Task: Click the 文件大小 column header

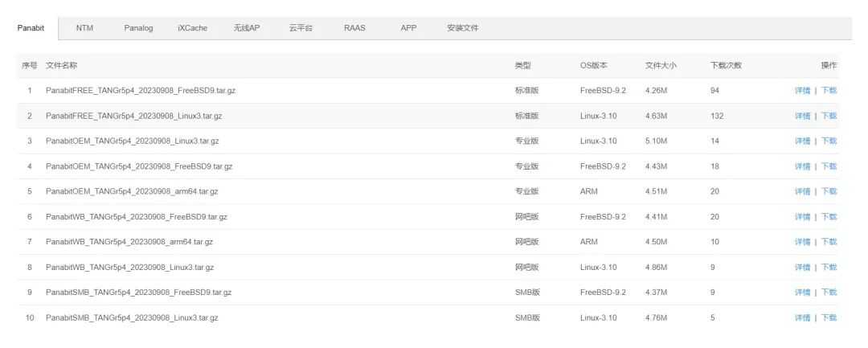Action: (661, 65)
